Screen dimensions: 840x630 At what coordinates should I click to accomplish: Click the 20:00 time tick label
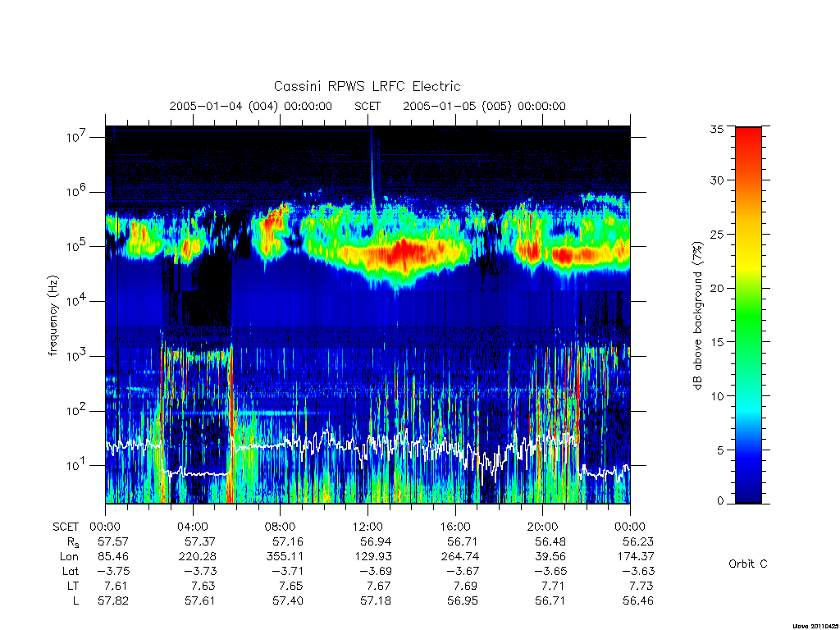[x=543, y=527]
